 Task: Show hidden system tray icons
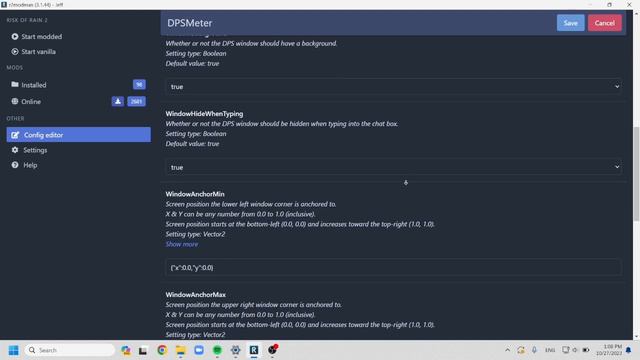point(507,350)
